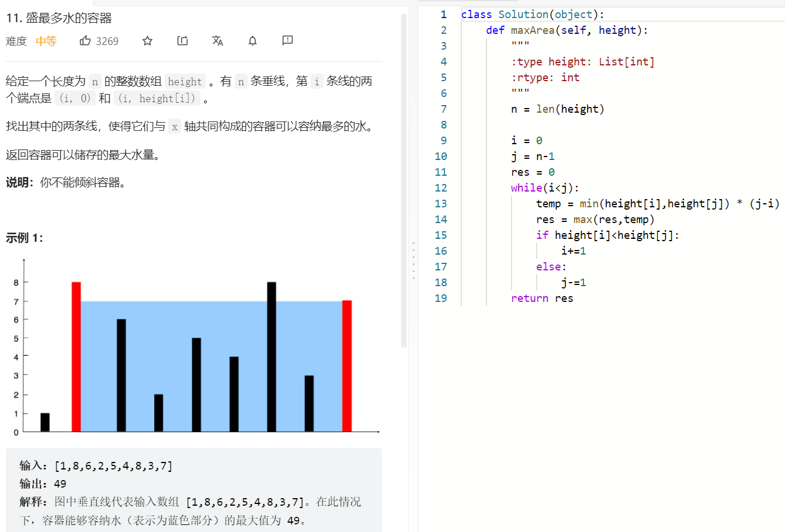Click the thumbs-up like icon beside 3269
The height and width of the screenshot is (532, 785).
85,40
